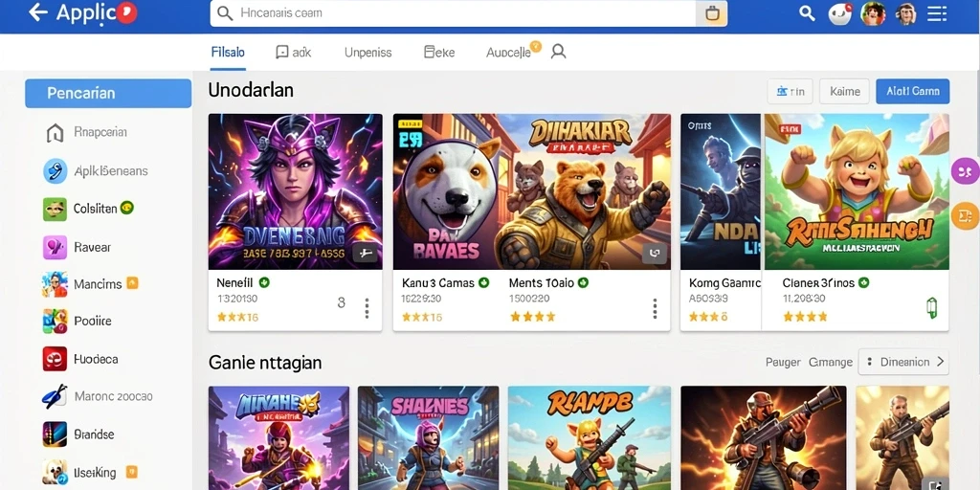Open the hamburger list menu in header

[937, 13]
